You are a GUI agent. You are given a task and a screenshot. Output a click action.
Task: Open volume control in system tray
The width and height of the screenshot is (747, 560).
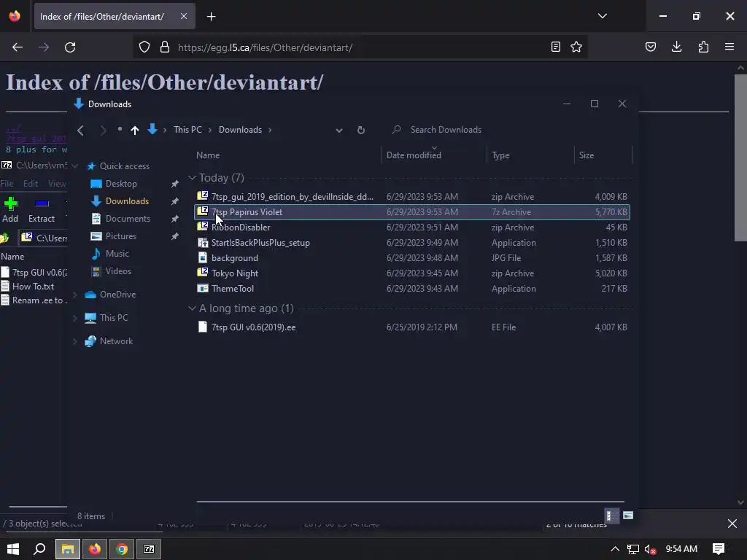point(650,549)
